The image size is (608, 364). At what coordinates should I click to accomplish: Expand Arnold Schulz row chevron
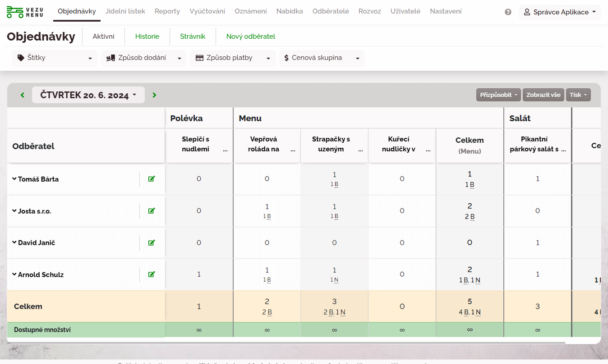click(14, 274)
